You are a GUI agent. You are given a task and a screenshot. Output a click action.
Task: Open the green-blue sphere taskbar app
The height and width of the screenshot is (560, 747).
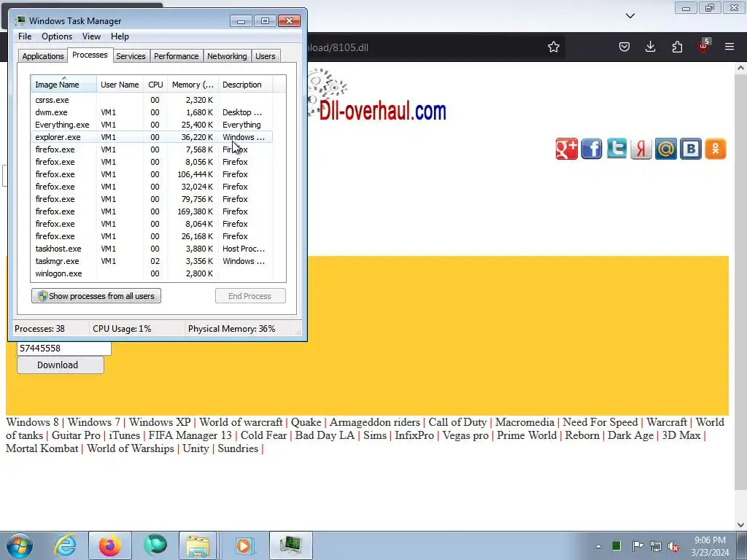[155, 545]
